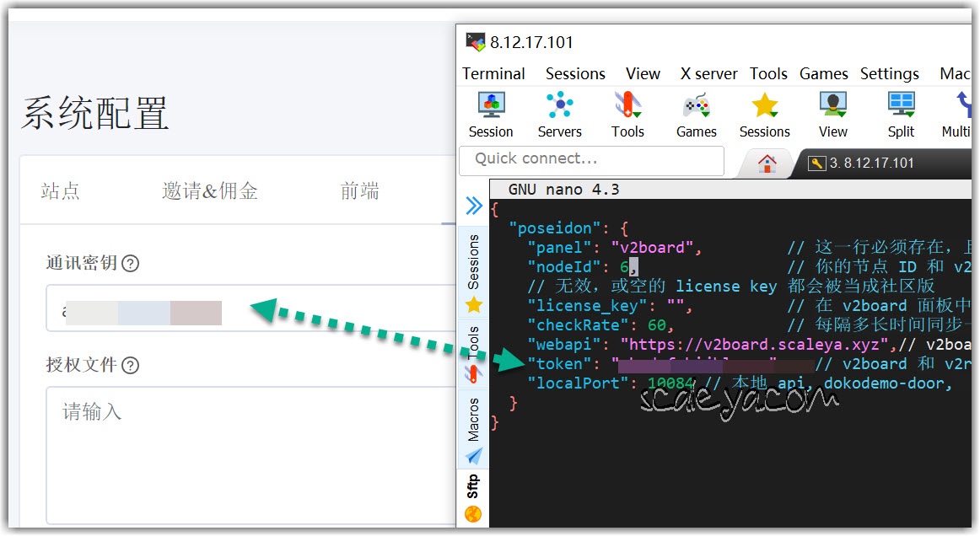Screen dimensions: 980x536
Task: Click the Quick connect input field
Action: tap(590, 159)
